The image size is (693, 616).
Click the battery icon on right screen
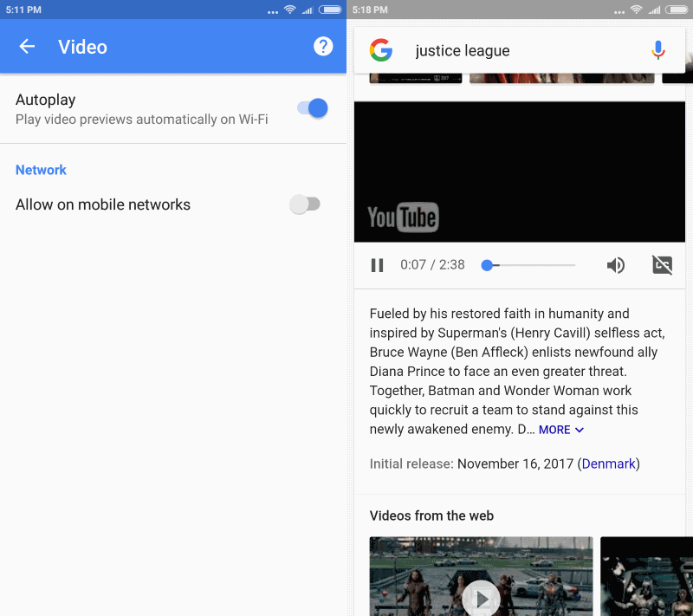677,10
